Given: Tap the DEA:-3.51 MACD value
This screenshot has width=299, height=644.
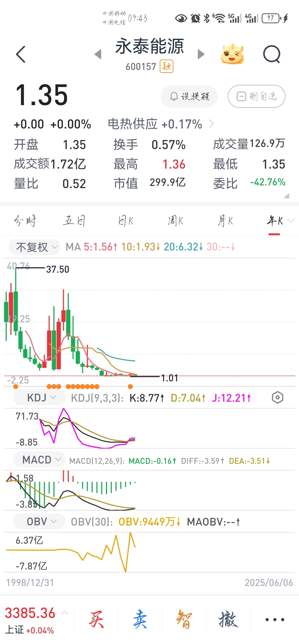Looking at the screenshot, I should pyautogui.click(x=249, y=461).
